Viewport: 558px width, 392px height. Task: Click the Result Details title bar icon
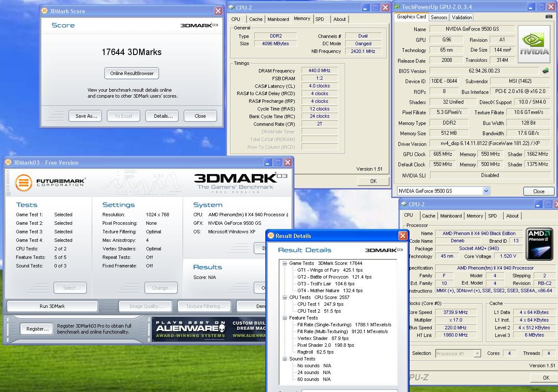tap(271, 236)
